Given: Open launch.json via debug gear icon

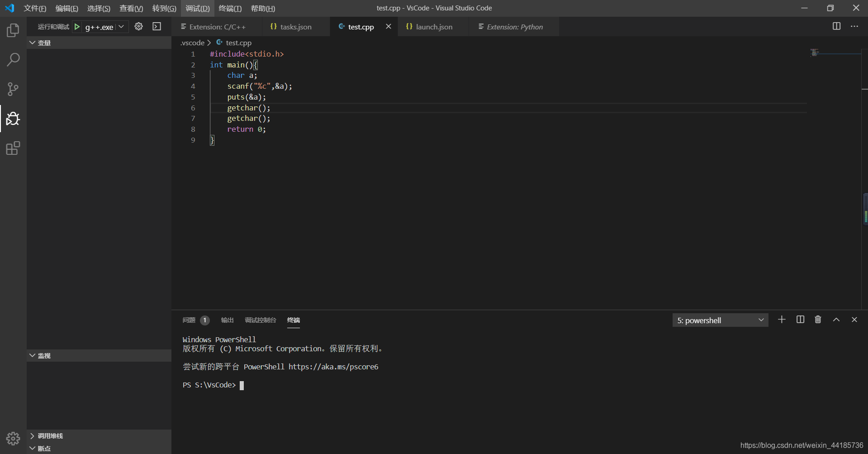Looking at the screenshot, I should pos(139,27).
